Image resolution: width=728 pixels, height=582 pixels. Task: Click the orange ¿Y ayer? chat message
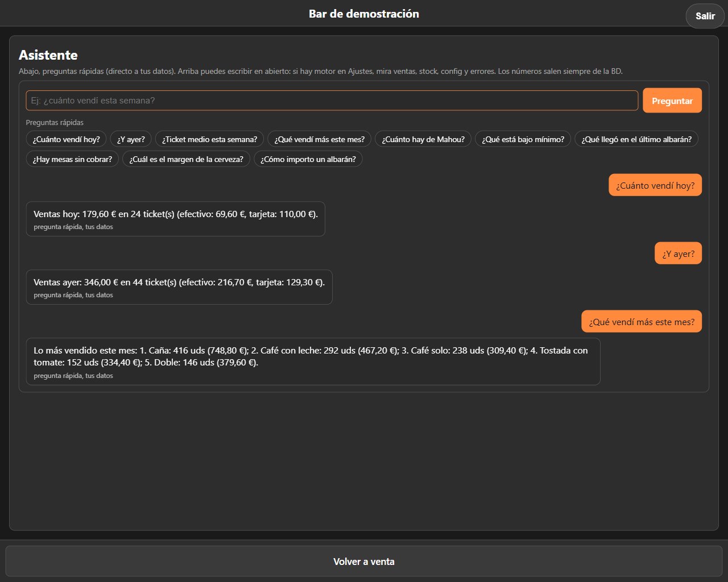coord(679,253)
